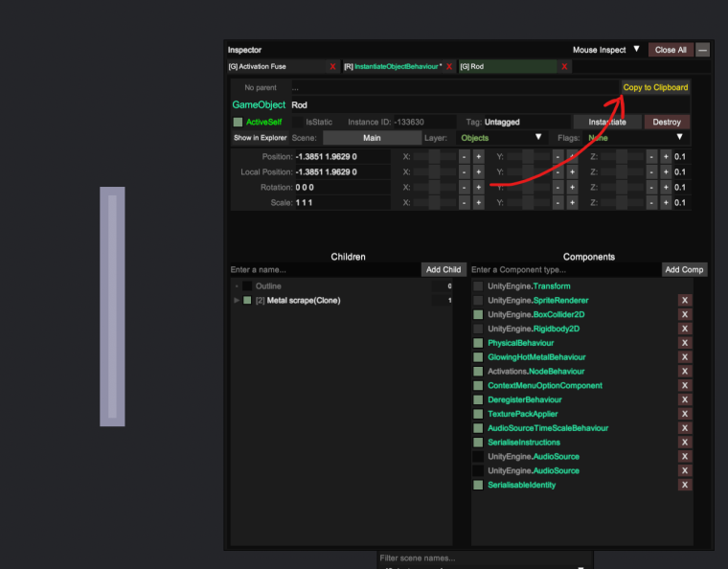Expand the Metal scrape(Clone) child
The height and width of the screenshot is (569, 728).
tap(237, 300)
